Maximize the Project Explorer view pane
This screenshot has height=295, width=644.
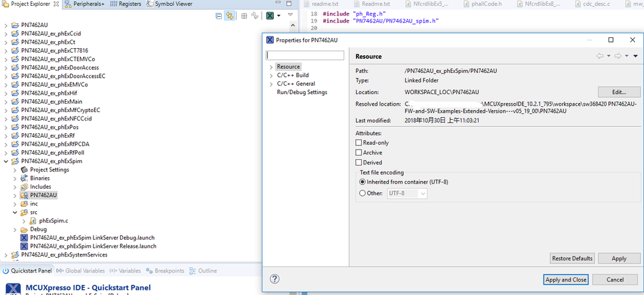[289, 4]
